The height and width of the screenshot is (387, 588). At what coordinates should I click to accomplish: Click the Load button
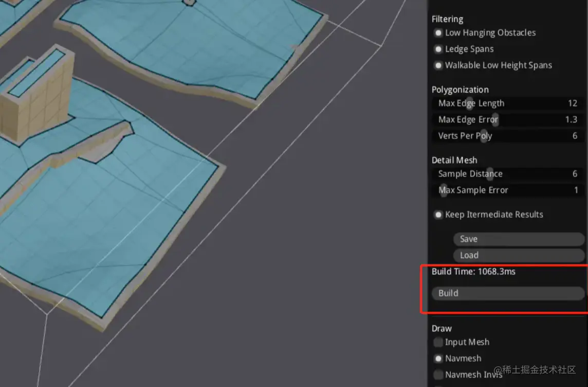(519, 255)
